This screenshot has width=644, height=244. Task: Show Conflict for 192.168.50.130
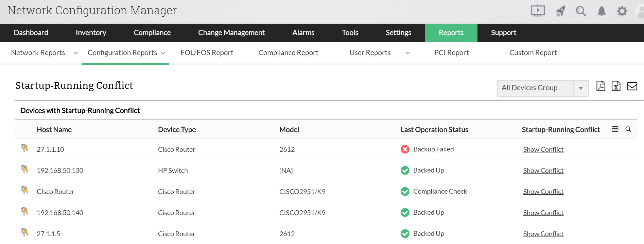point(543,170)
